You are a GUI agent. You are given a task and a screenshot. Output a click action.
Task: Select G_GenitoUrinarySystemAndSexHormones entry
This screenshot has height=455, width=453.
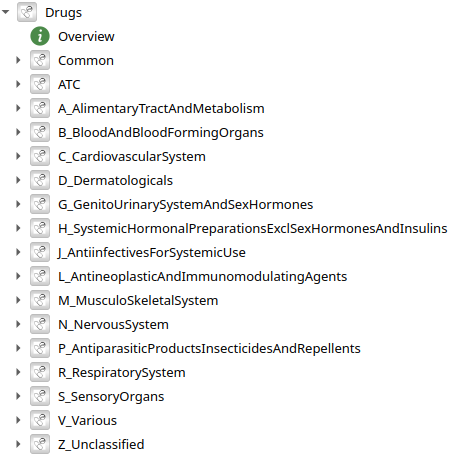click(x=185, y=205)
